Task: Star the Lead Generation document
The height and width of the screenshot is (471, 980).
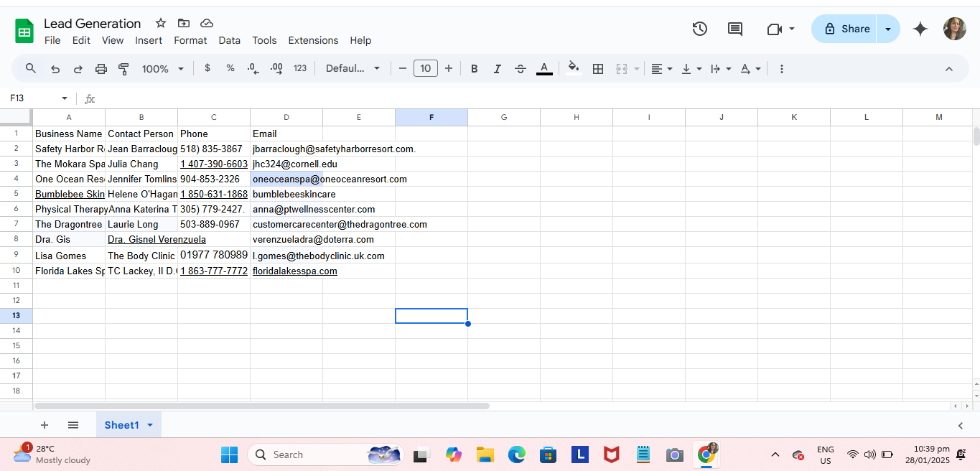Action: [161, 23]
